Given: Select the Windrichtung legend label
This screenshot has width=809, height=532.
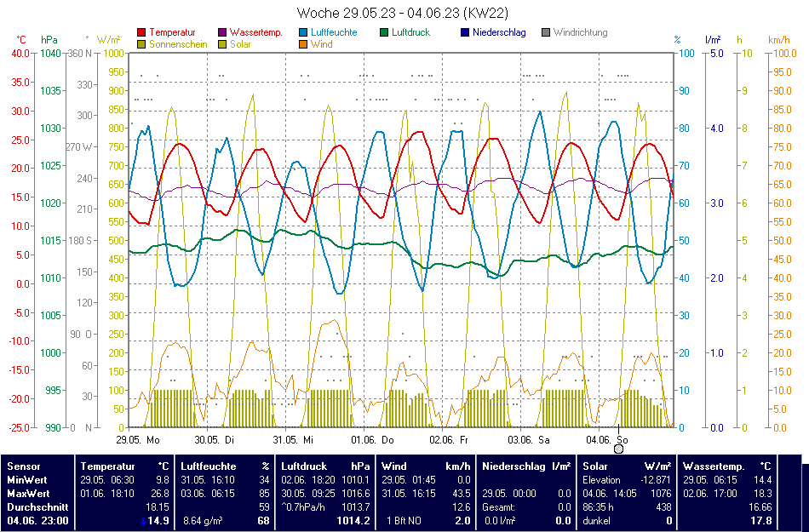Looking at the screenshot, I should click(x=581, y=32).
